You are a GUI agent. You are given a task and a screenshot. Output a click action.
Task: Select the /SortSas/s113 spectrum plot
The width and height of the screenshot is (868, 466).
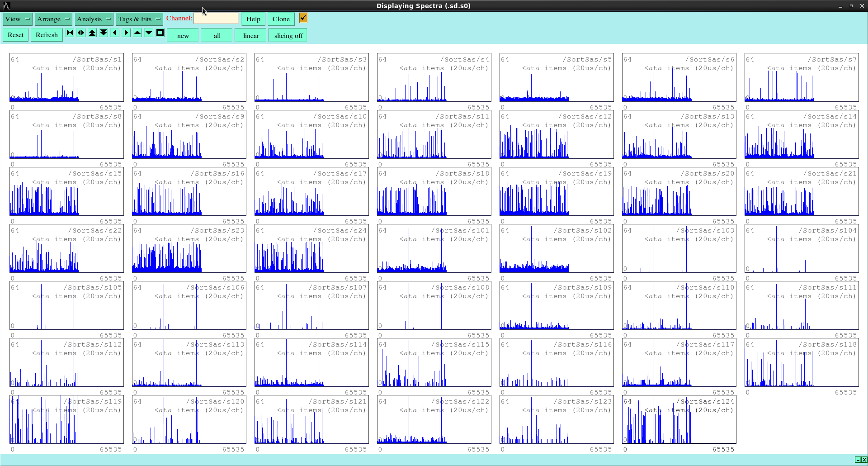click(x=189, y=362)
